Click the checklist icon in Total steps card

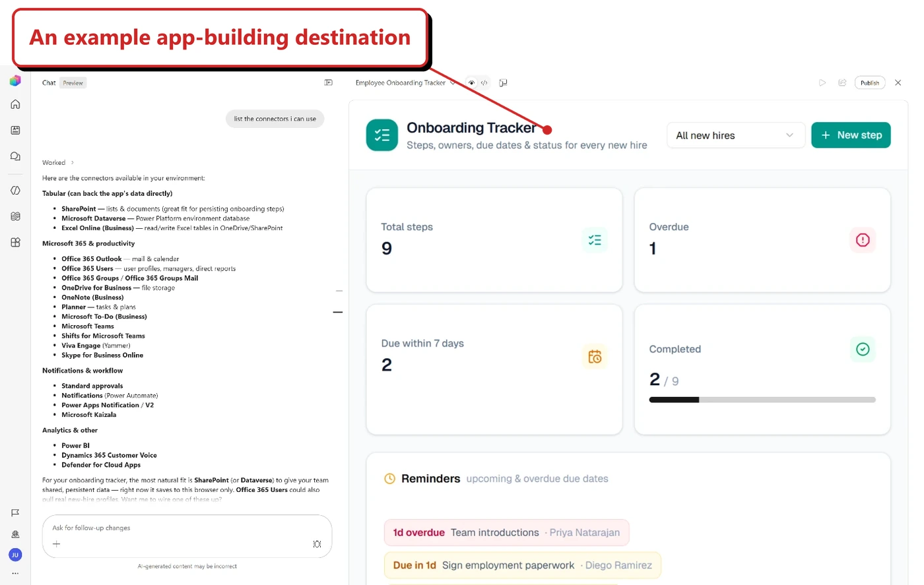(x=595, y=240)
